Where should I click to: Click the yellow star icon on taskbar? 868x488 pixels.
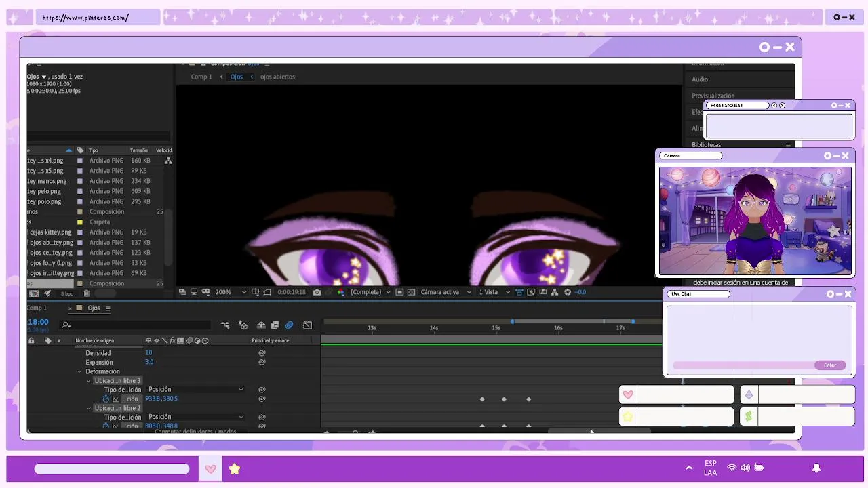click(234, 469)
